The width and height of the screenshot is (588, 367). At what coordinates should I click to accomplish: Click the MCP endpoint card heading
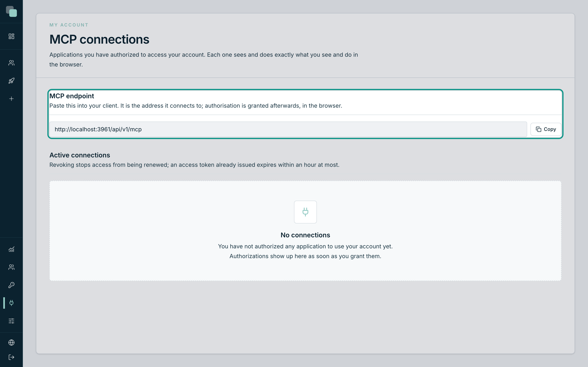(72, 96)
